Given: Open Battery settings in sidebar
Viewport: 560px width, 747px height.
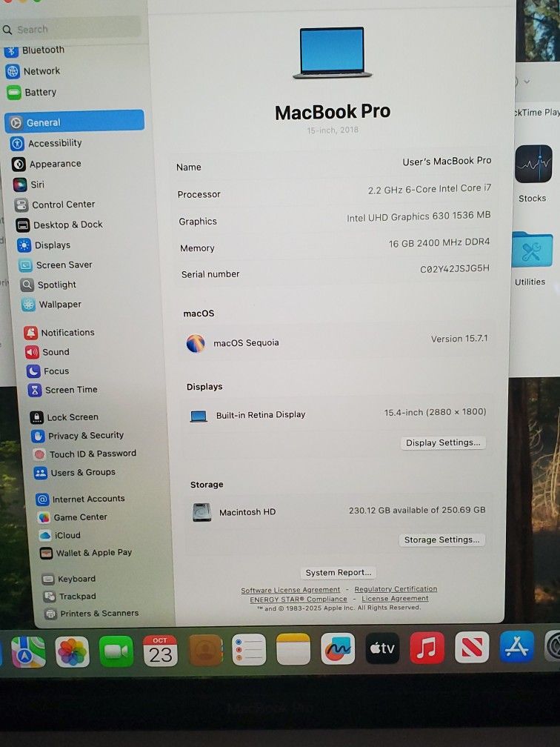Looking at the screenshot, I should tap(31, 93).
